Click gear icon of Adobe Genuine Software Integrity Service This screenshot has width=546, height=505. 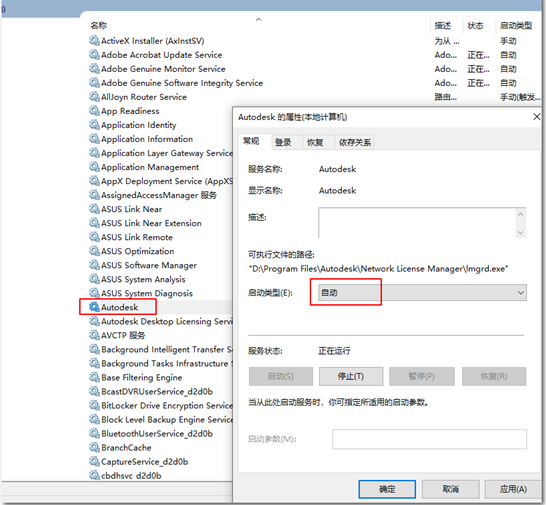pos(94,83)
